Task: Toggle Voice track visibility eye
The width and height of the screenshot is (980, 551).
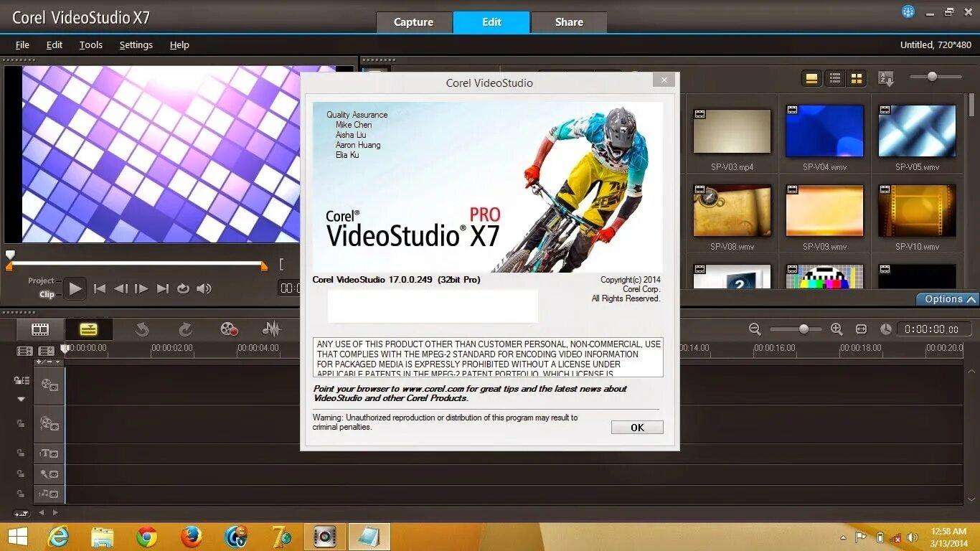Action: click(54, 474)
